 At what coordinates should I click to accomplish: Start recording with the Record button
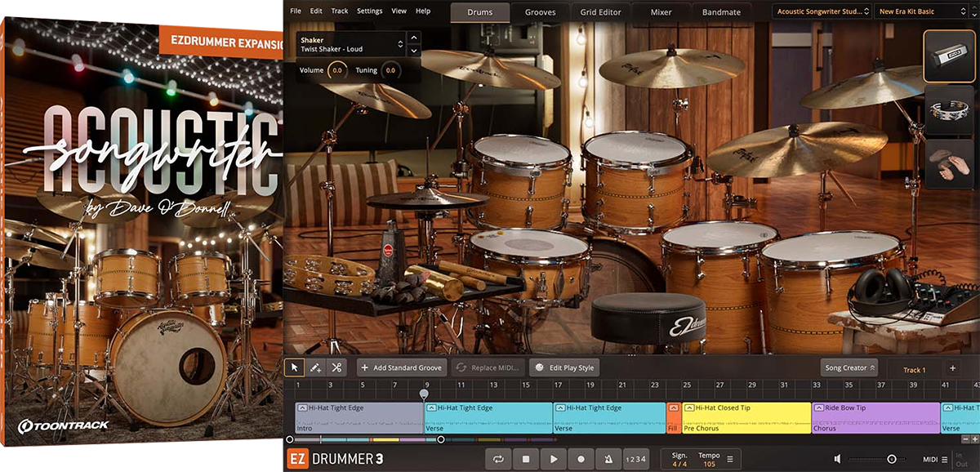581,459
